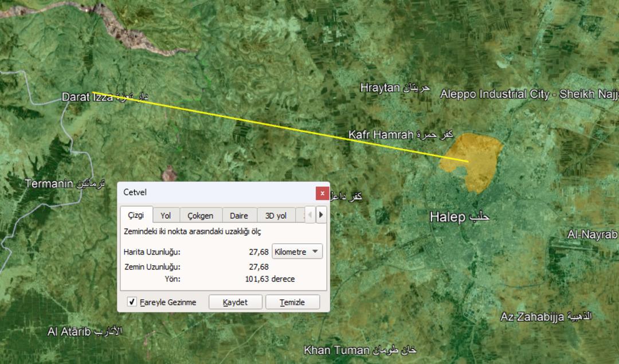
Task: Close the Cetvel dialog
Action: coord(322,193)
